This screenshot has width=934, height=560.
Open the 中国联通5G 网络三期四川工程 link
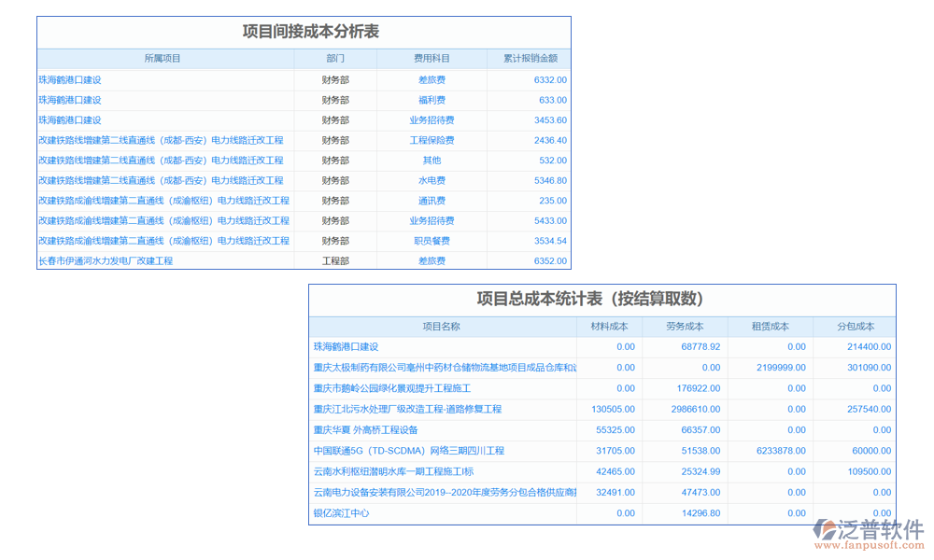tap(409, 451)
